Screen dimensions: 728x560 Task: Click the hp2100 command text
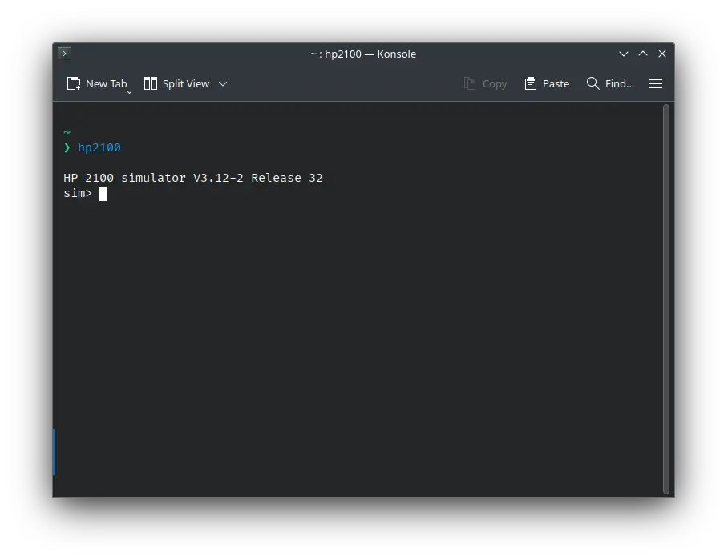[99, 147]
